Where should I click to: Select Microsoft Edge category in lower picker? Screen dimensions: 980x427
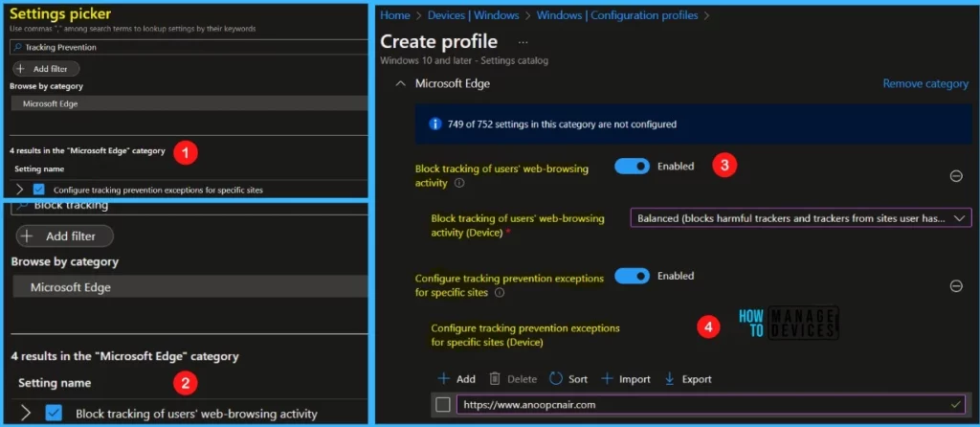189,287
